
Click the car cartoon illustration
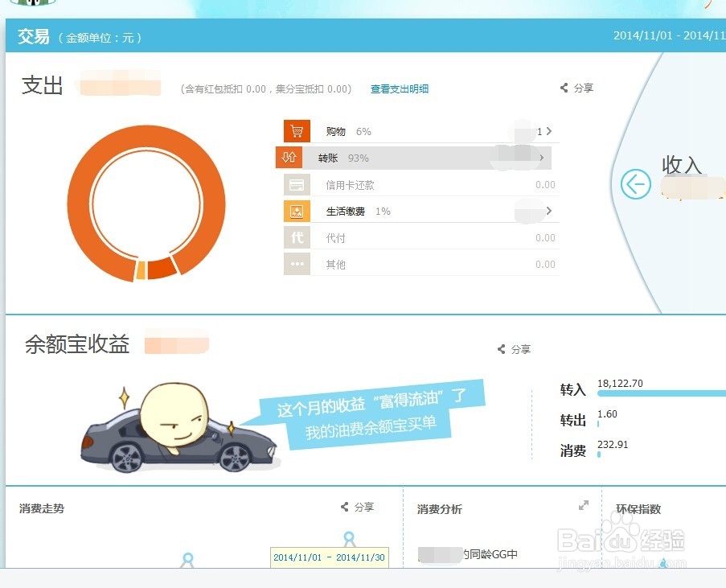pyautogui.click(x=181, y=426)
